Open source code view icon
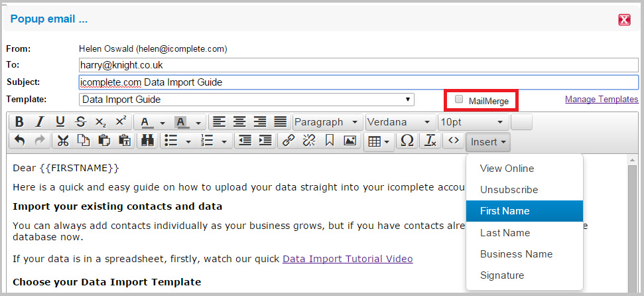The width and height of the screenshot is (644, 296). coord(454,141)
